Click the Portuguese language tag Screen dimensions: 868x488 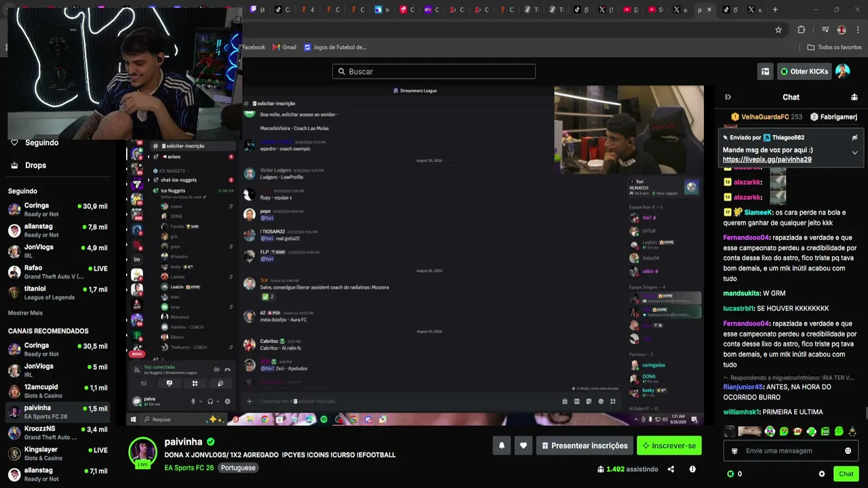[238, 468]
